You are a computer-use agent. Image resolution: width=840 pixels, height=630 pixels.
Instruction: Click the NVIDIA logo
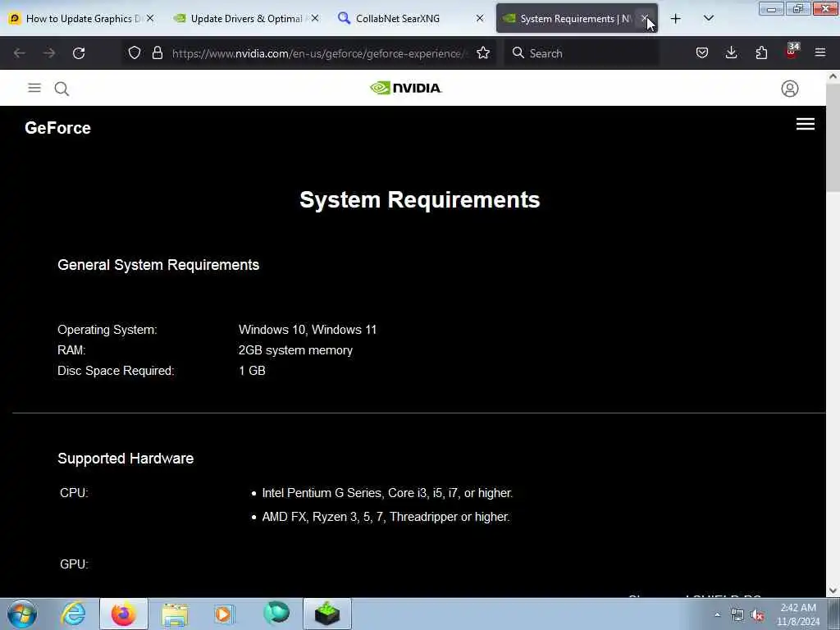[x=405, y=88]
